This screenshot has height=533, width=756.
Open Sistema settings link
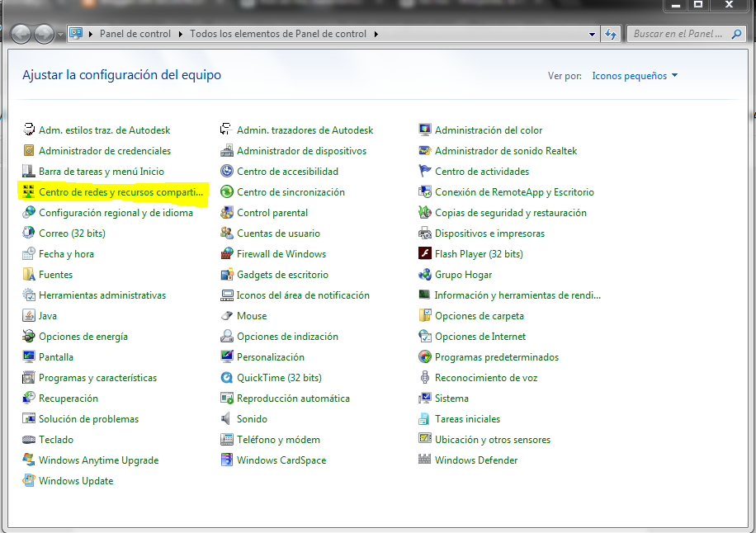[451, 399]
